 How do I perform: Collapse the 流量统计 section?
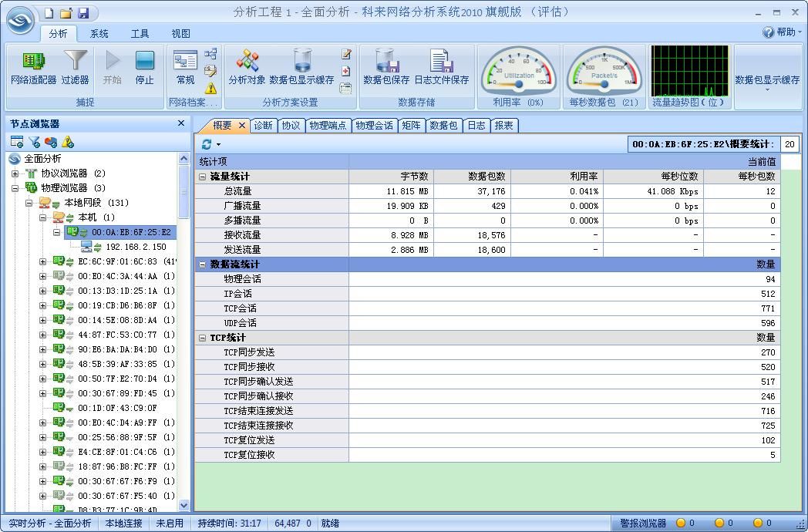click(x=203, y=177)
